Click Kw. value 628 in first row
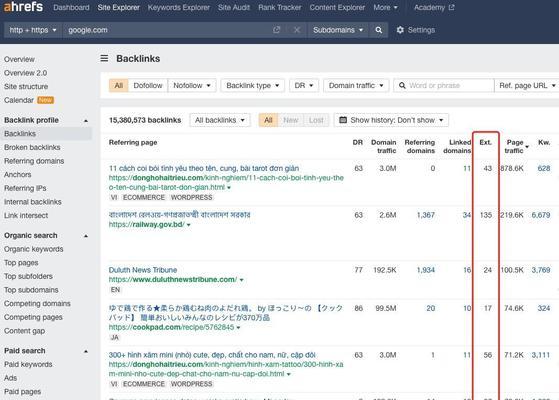This screenshot has height=400, width=559. pos(544,168)
